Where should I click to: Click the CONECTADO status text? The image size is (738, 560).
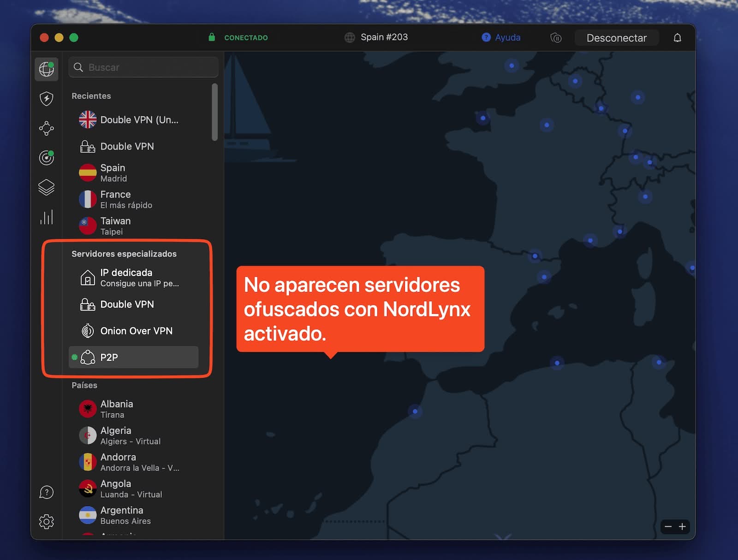[246, 37]
